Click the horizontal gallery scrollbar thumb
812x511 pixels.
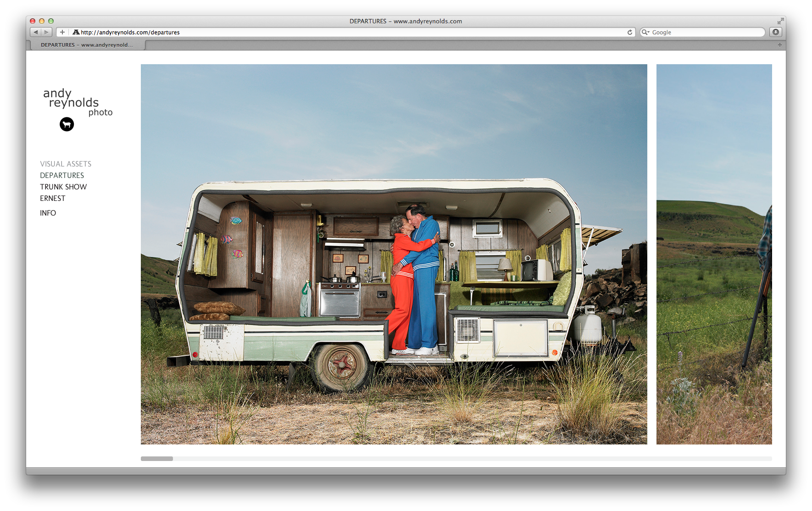(x=157, y=459)
